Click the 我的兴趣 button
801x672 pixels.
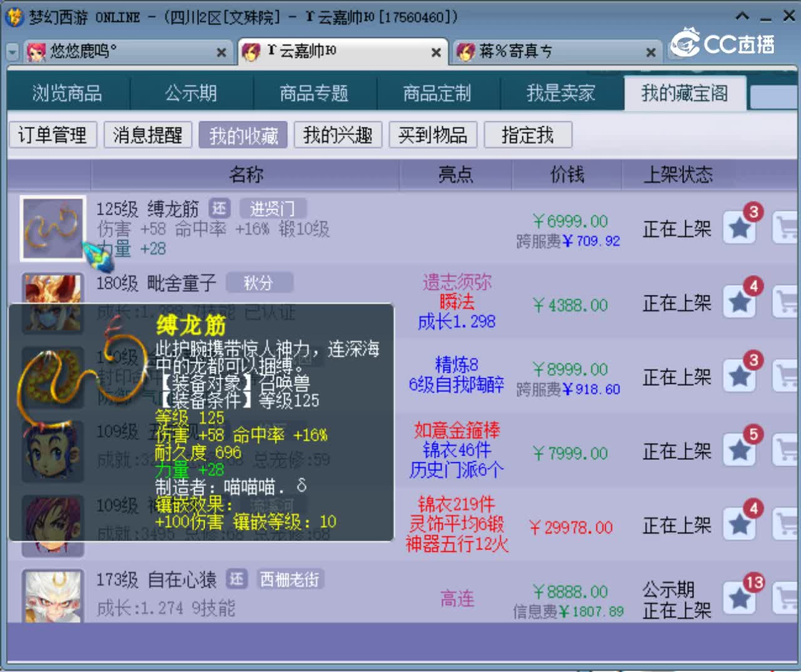(x=338, y=135)
